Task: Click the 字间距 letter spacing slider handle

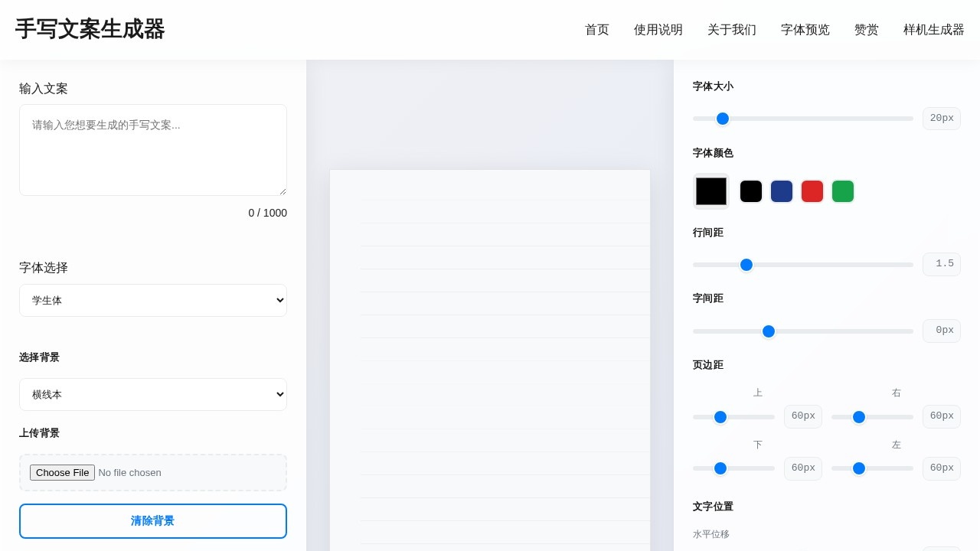Action: click(x=769, y=331)
